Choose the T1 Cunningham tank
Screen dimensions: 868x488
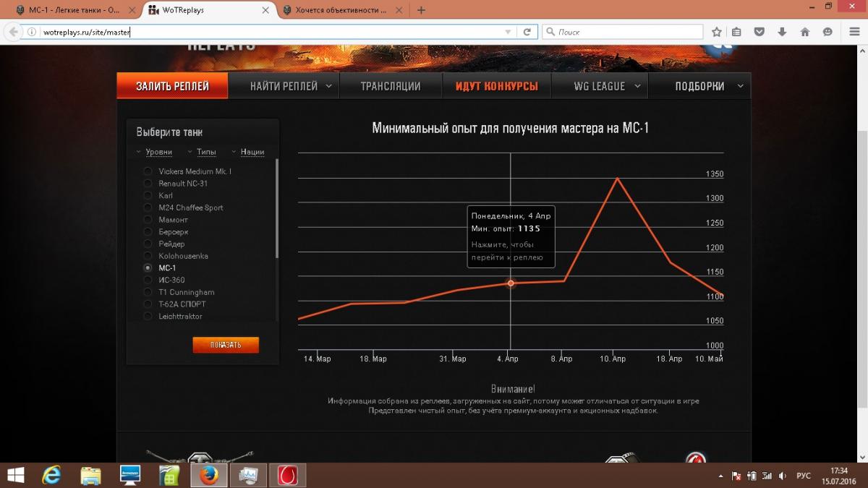(148, 292)
